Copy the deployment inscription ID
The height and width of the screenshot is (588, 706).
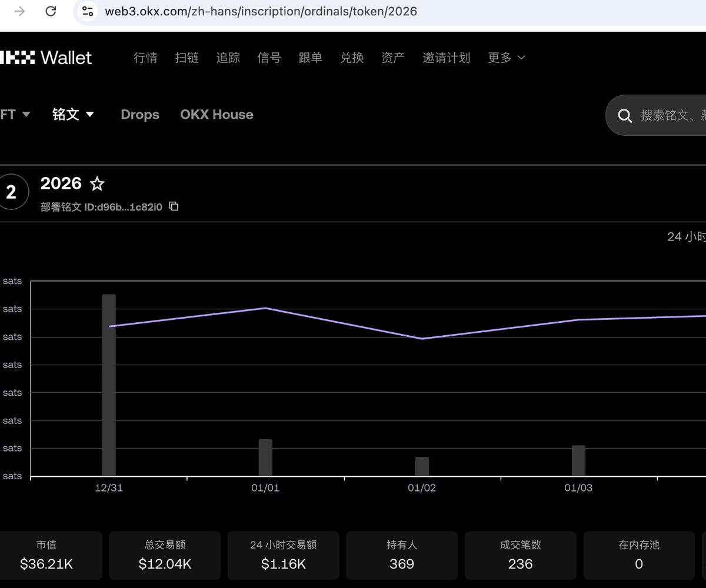[x=173, y=206]
